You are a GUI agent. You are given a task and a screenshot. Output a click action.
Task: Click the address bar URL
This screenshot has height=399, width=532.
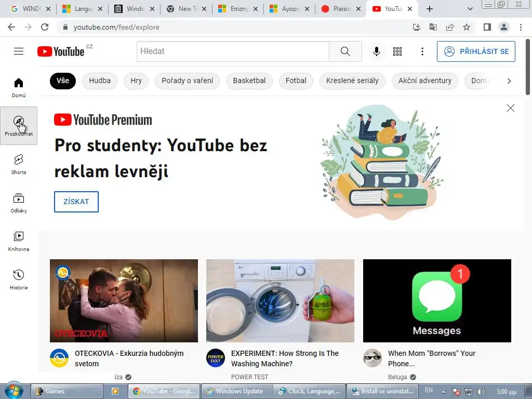coord(116,27)
